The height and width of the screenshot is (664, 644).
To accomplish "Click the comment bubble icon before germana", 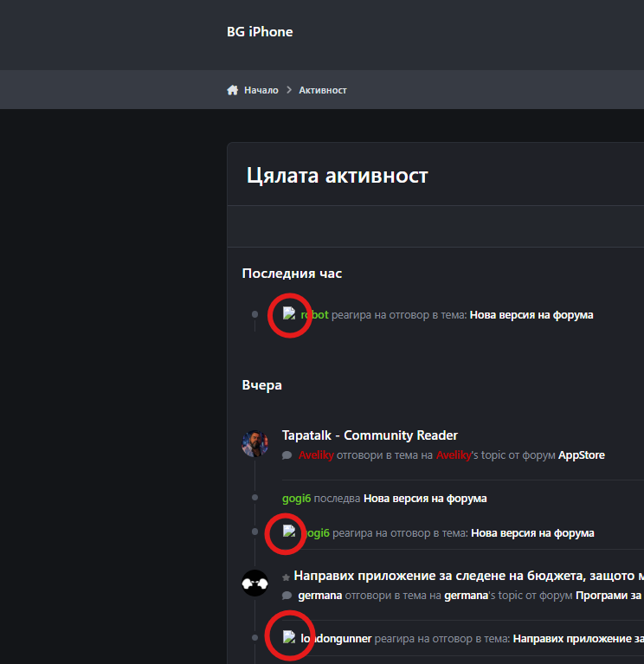I will point(287,596).
